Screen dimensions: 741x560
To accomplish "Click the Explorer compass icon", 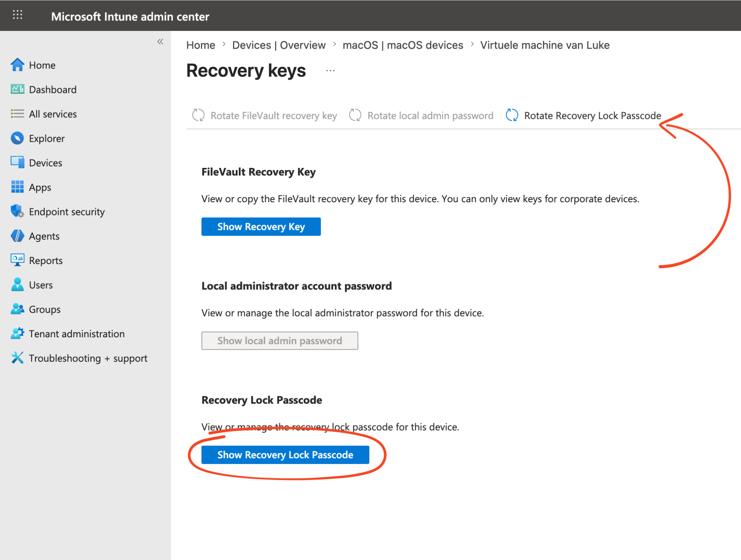I will tap(17, 138).
